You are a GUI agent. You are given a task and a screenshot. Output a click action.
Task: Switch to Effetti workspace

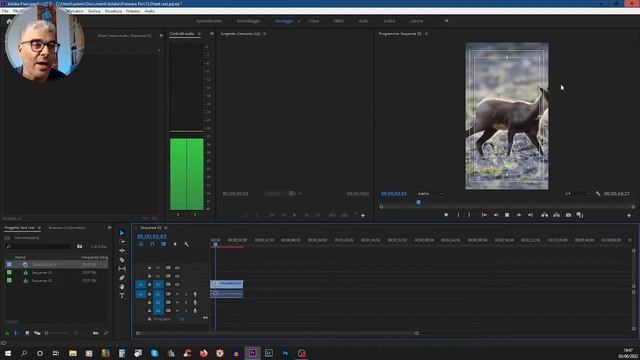tap(338, 21)
